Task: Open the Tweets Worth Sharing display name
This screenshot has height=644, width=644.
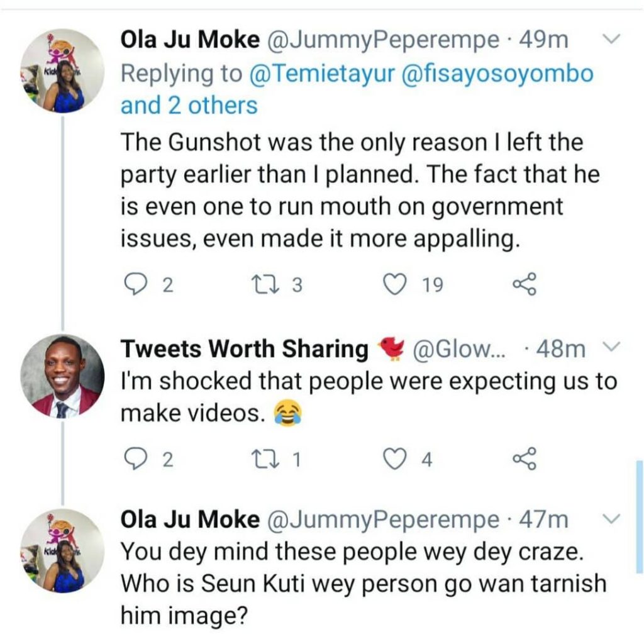Action: point(244,348)
